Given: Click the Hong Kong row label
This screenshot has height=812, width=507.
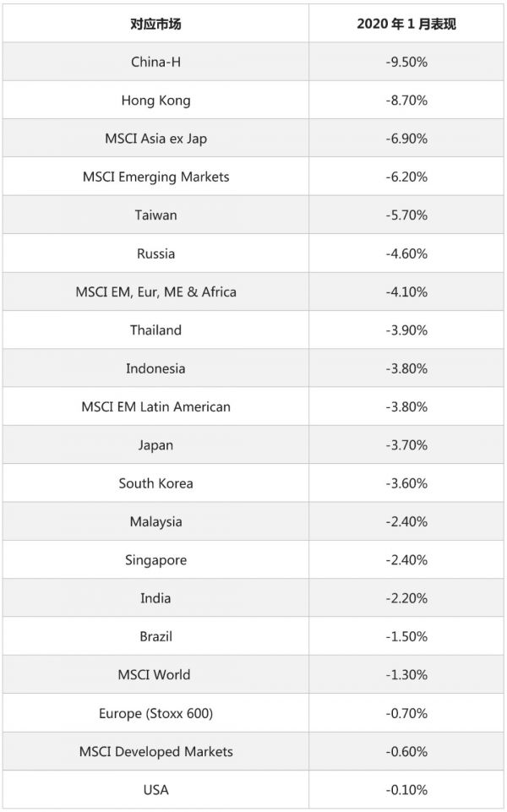Looking at the screenshot, I should click(x=155, y=101).
